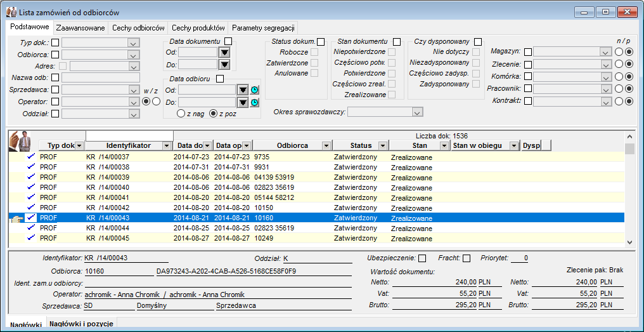Tick the Ubezpieczenie checkbox

[422, 258]
